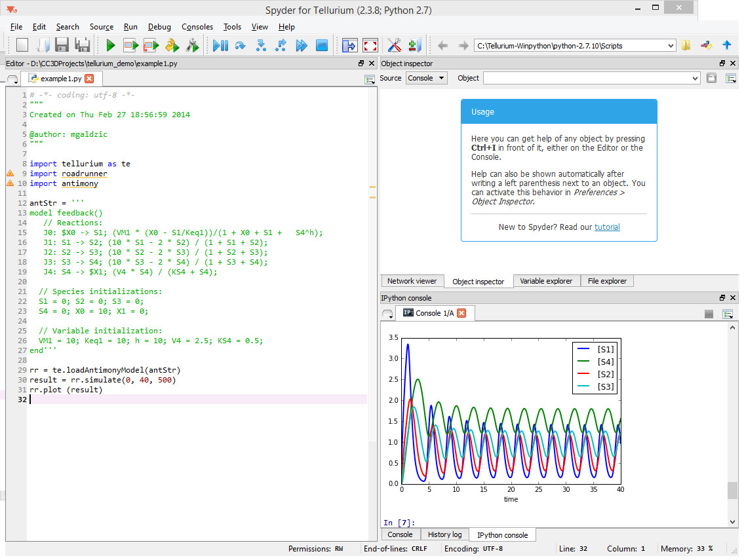Open the editor's browse tabs button
The height and width of the screenshot is (560, 744).
pyautogui.click(x=13, y=79)
